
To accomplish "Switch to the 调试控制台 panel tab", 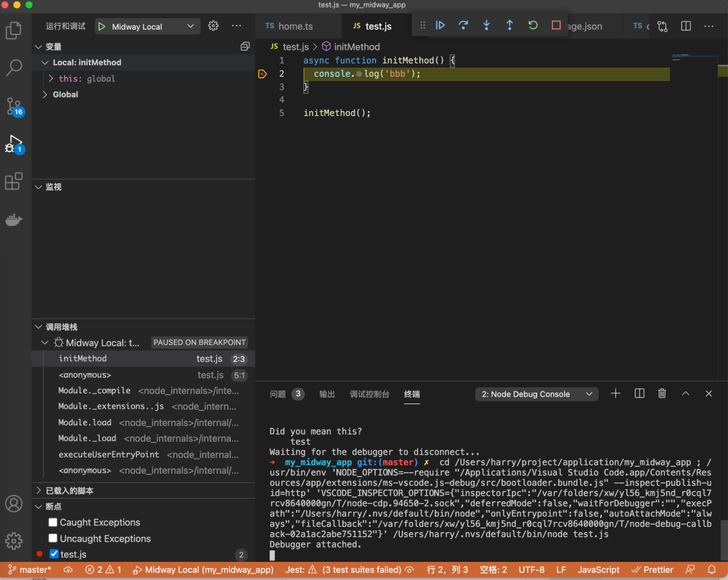I will point(369,394).
